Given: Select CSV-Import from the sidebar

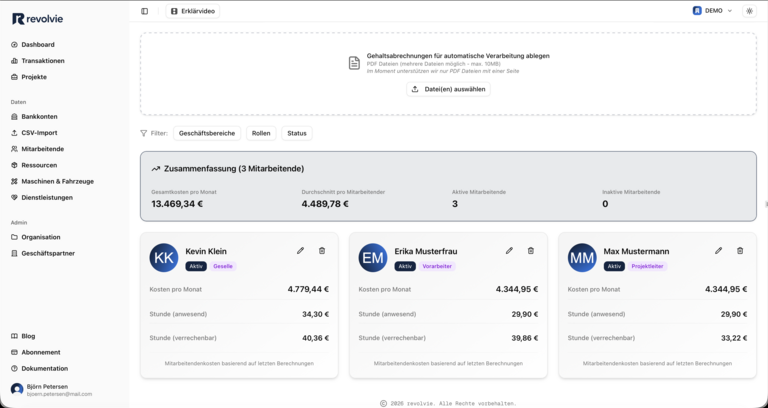Looking at the screenshot, I should [39, 133].
